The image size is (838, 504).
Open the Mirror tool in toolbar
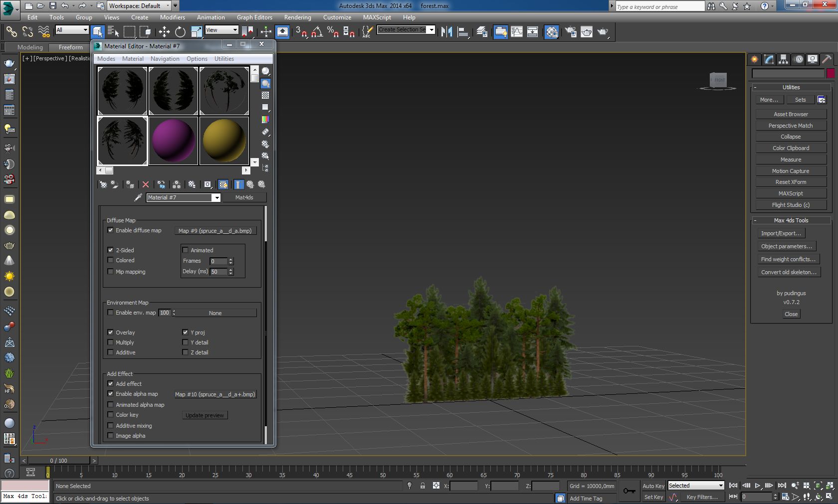coord(446,32)
